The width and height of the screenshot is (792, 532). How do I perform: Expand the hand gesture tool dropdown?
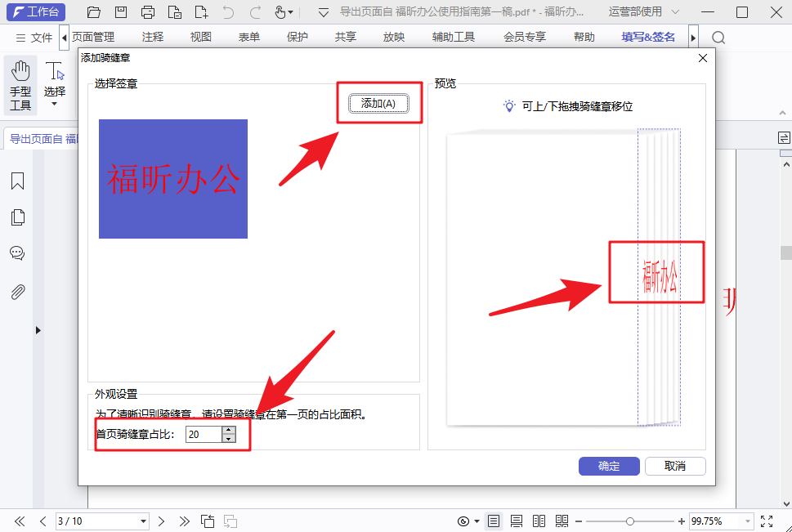pos(291,12)
